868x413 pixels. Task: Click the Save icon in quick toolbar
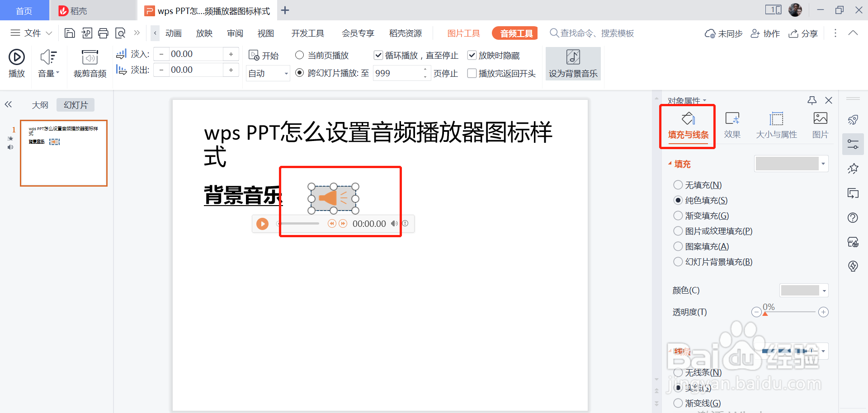(70, 33)
